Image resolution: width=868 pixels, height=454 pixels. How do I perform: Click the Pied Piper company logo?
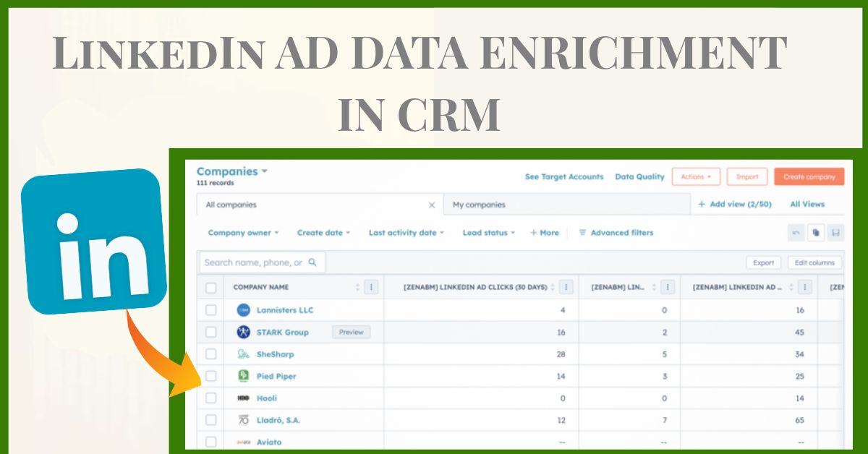pos(244,376)
